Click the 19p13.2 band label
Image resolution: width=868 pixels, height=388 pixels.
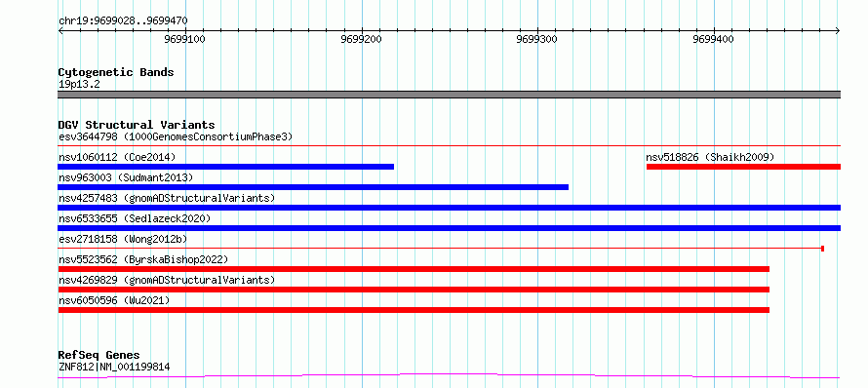click(x=79, y=85)
